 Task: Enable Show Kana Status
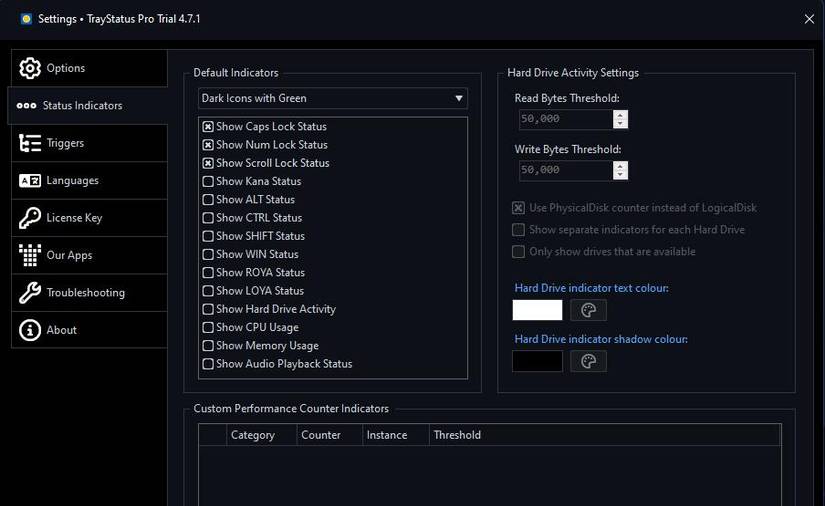(208, 181)
